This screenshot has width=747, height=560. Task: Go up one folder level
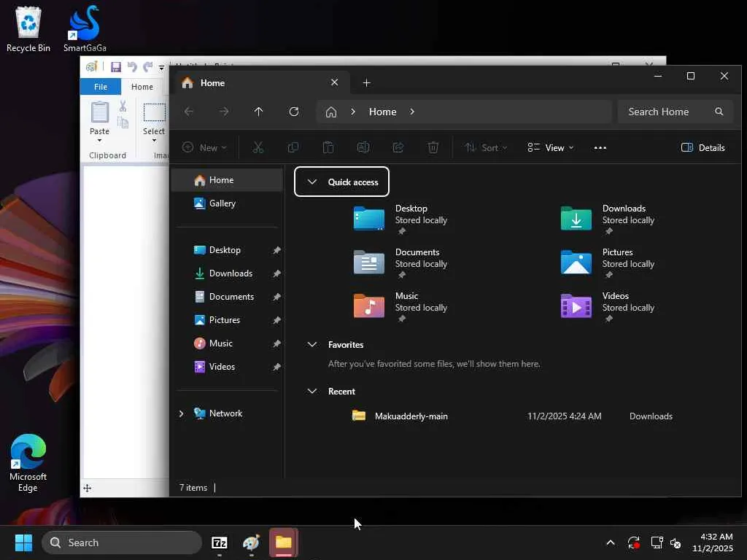259,112
